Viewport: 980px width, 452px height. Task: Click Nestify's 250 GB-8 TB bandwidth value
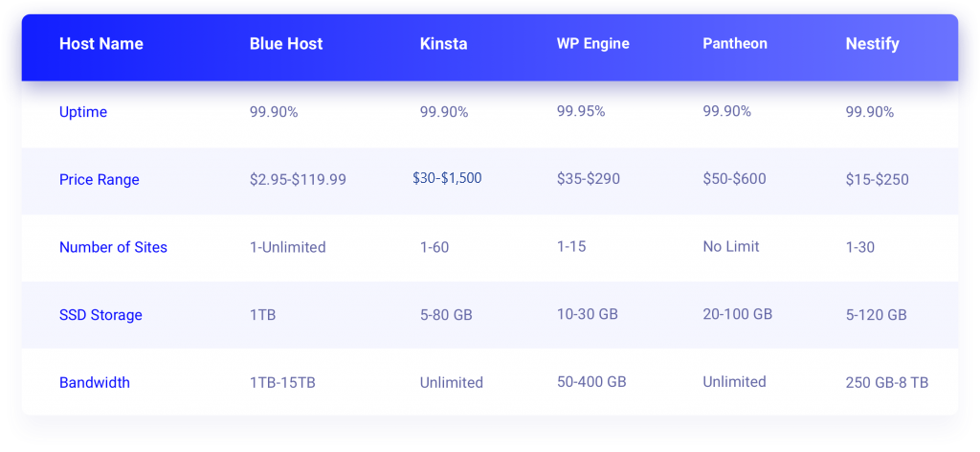point(887,383)
